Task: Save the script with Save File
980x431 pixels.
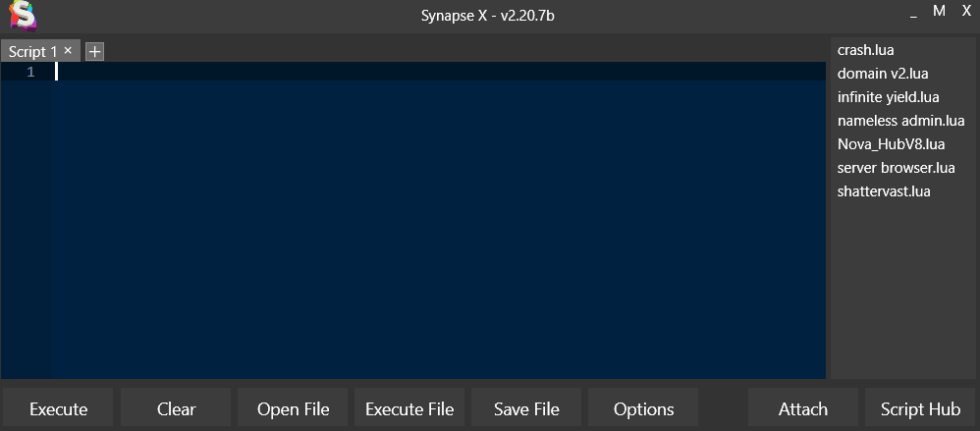Action: [x=526, y=409]
